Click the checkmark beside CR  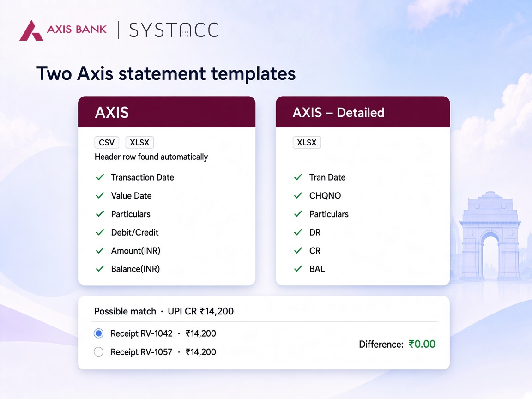[x=298, y=250]
